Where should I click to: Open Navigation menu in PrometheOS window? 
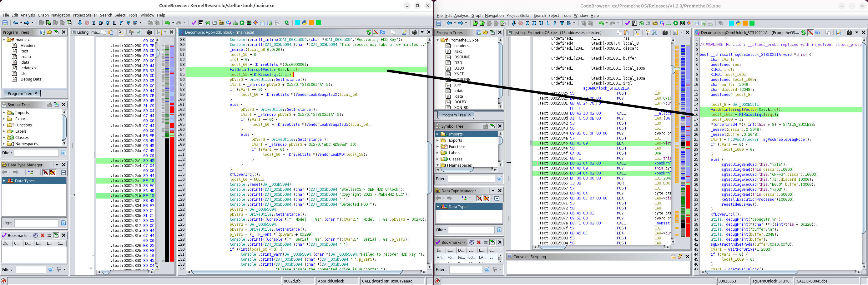point(494,16)
